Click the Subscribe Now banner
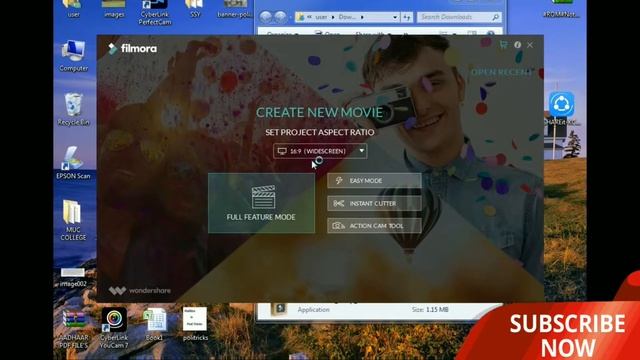Image resolution: width=640 pixels, height=360 pixels. click(x=567, y=336)
